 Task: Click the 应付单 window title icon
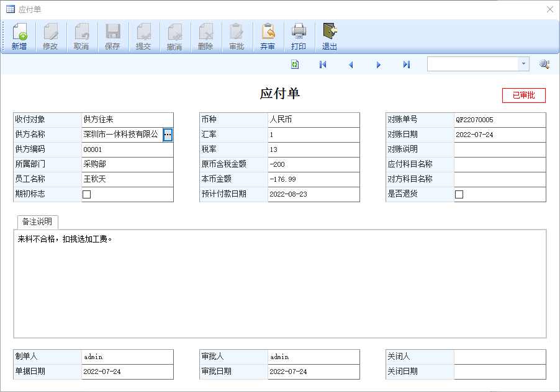coord(11,9)
